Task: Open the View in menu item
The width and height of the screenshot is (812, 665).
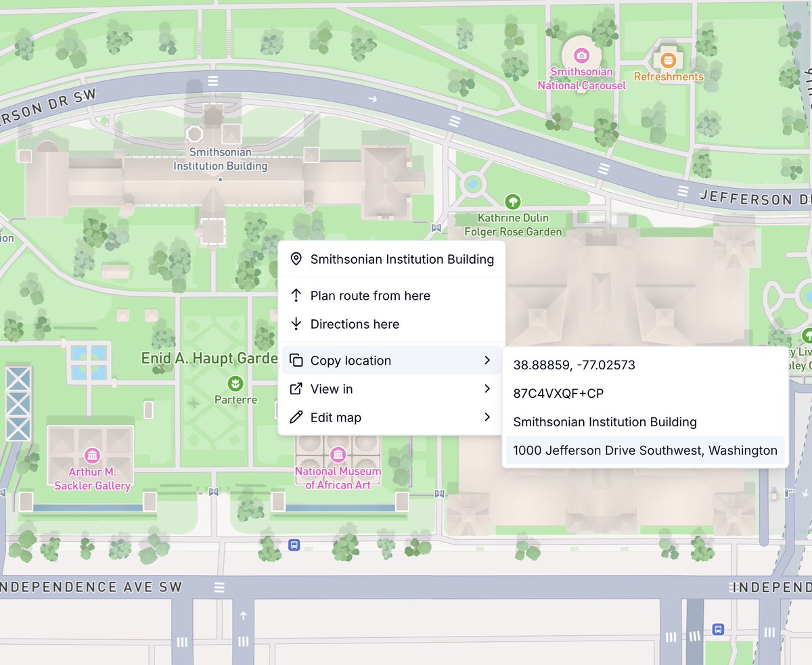Action: [x=392, y=389]
